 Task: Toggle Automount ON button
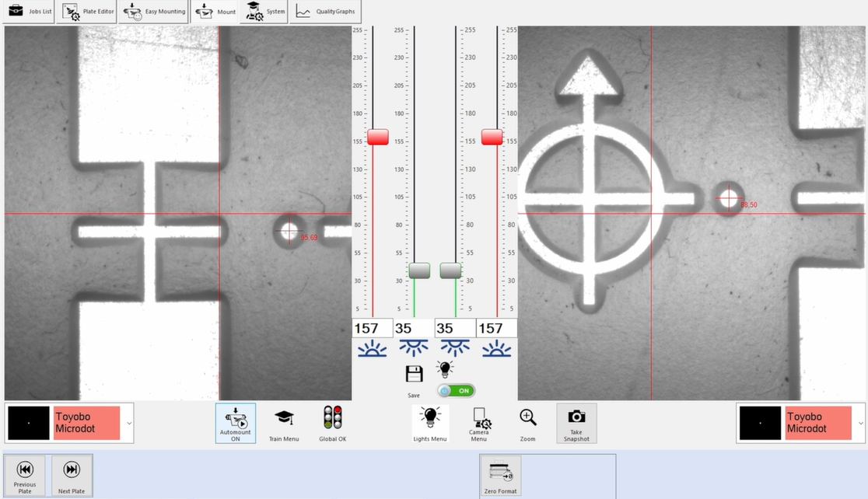pyautogui.click(x=235, y=423)
